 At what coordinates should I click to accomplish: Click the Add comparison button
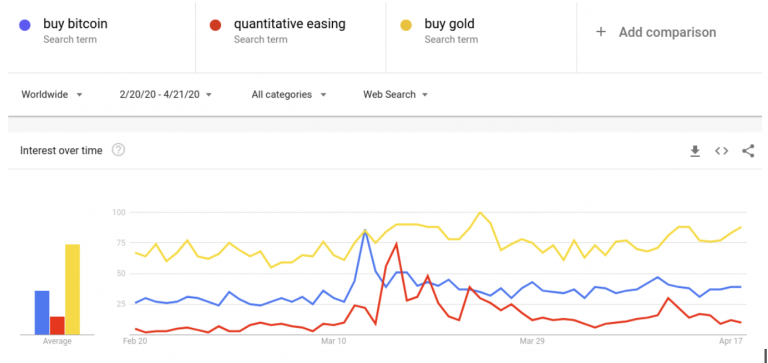655,32
